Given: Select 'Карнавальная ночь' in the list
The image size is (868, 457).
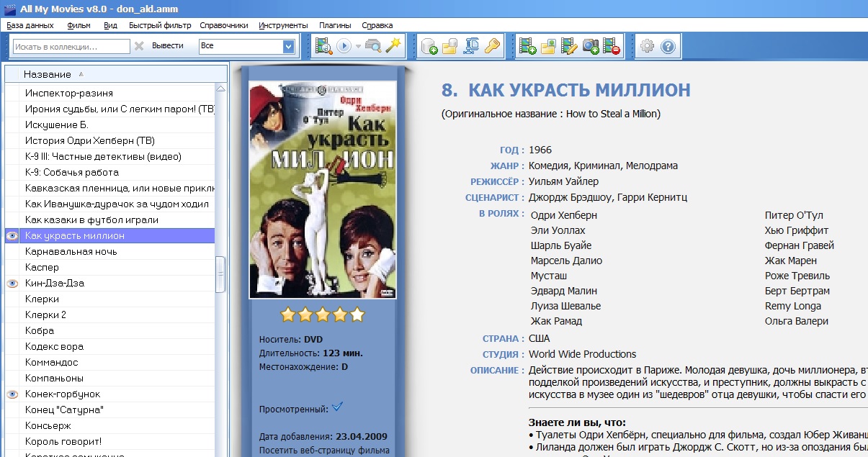Looking at the screenshot, I should (109, 251).
